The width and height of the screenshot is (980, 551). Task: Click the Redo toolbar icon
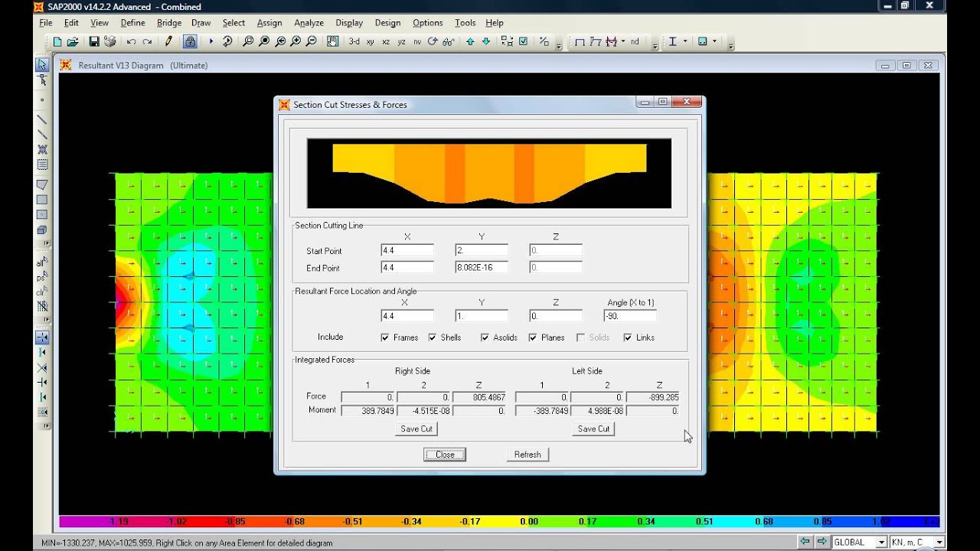tap(147, 41)
